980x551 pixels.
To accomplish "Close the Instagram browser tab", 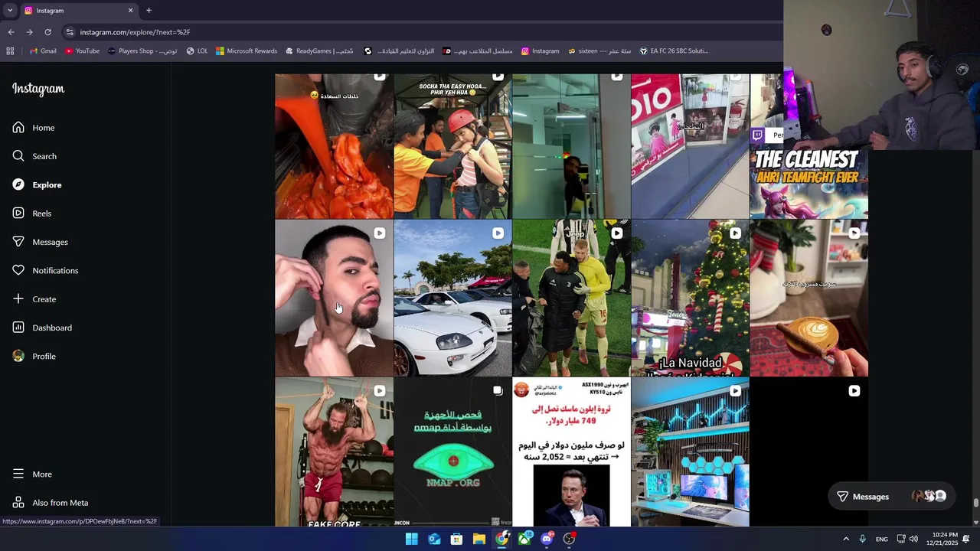I will (130, 11).
